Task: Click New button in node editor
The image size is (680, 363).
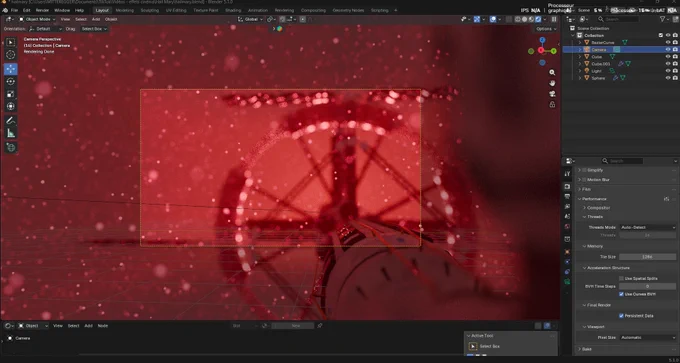Action: pos(296,326)
